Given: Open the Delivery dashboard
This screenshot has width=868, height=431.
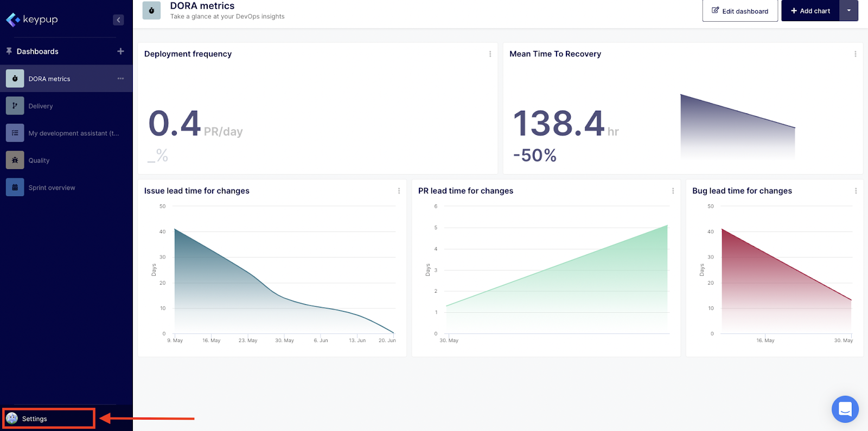Looking at the screenshot, I should pyautogui.click(x=41, y=106).
